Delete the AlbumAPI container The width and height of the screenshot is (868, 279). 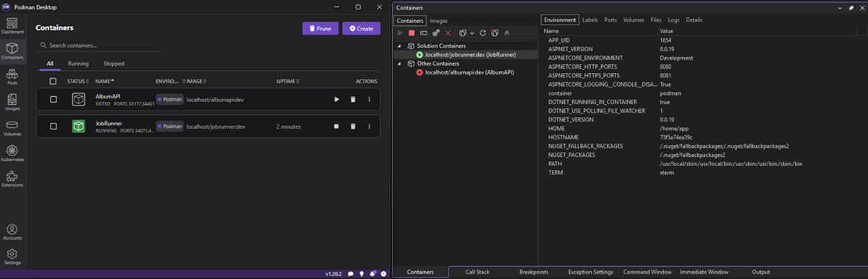pyautogui.click(x=353, y=99)
